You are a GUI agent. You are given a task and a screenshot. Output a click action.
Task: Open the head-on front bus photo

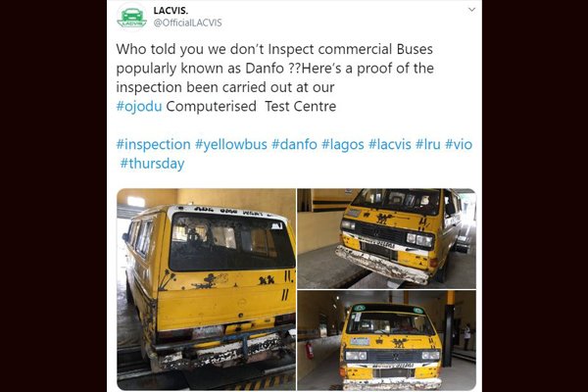(x=387, y=340)
